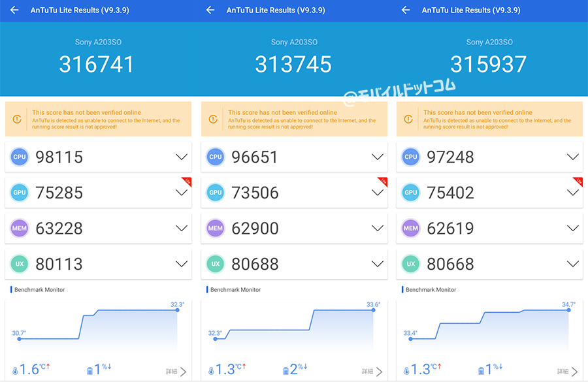Expand the GPU 75402 score details

[x=573, y=193]
